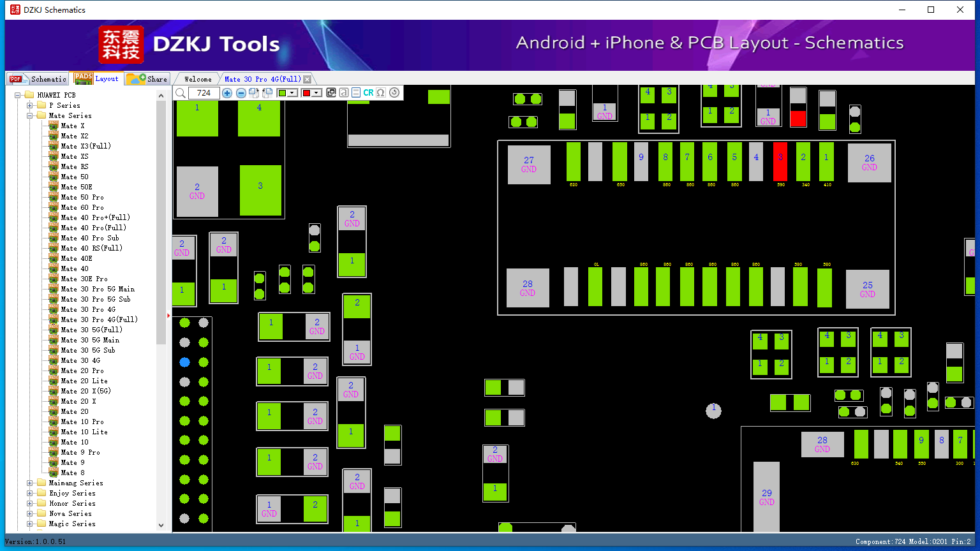
Task: Open Mate 60 Pro layout
Action: 82,207
